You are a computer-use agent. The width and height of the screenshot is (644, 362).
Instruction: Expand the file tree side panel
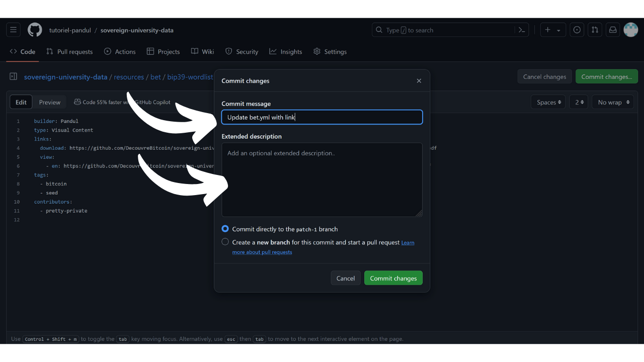point(14,77)
